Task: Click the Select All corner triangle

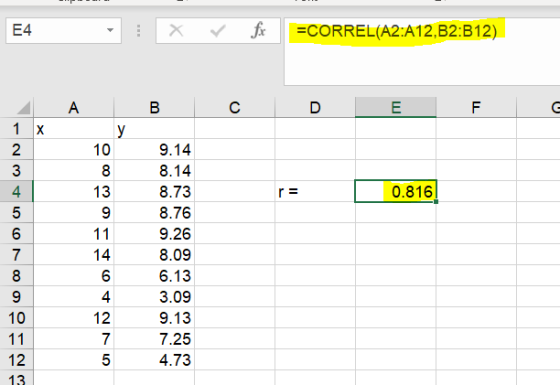Action: click(x=24, y=108)
